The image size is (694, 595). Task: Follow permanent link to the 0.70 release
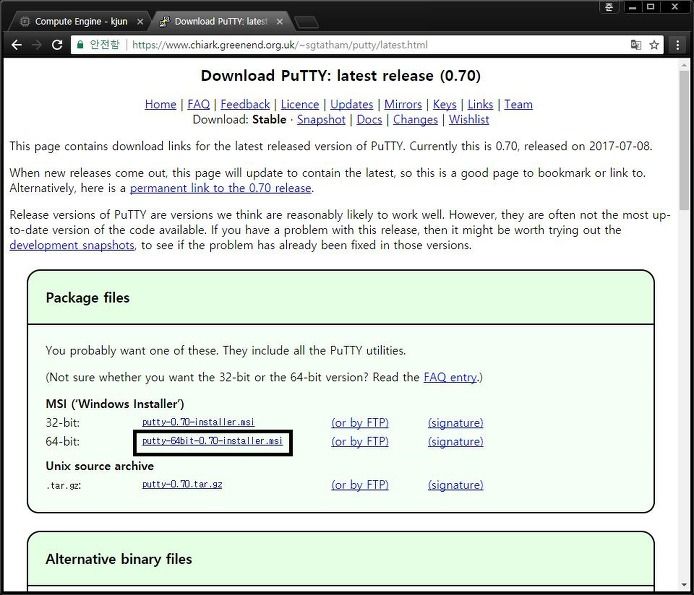220,188
